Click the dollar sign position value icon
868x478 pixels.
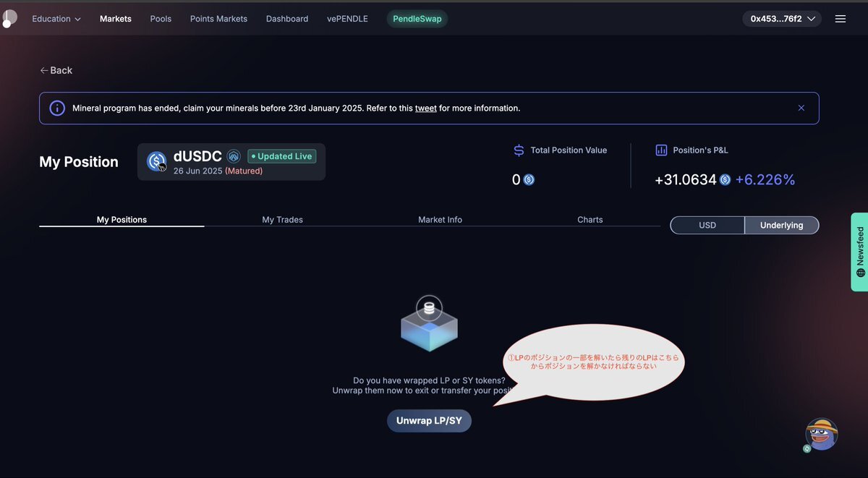click(x=519, y=150)
